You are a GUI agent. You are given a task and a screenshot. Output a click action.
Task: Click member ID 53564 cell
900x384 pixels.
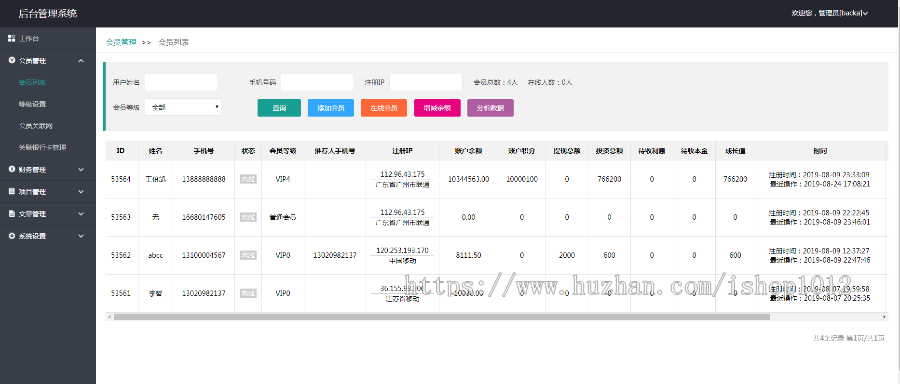tap(121, 179)
